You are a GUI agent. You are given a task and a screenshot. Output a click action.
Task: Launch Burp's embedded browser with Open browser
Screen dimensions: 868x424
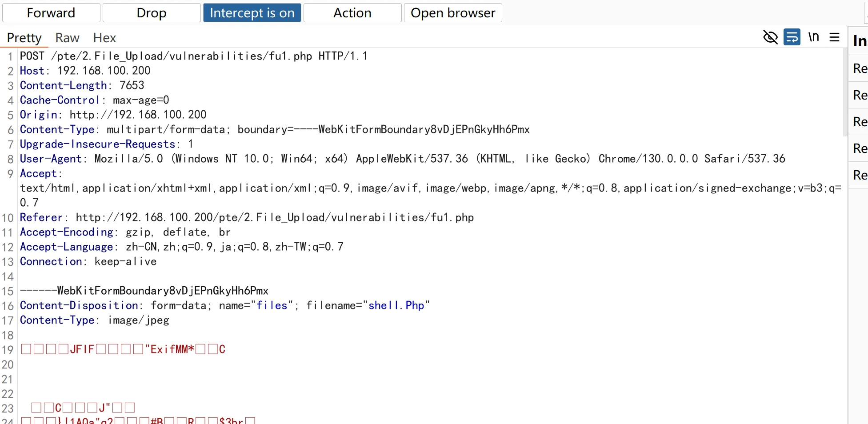click(452, 12)
